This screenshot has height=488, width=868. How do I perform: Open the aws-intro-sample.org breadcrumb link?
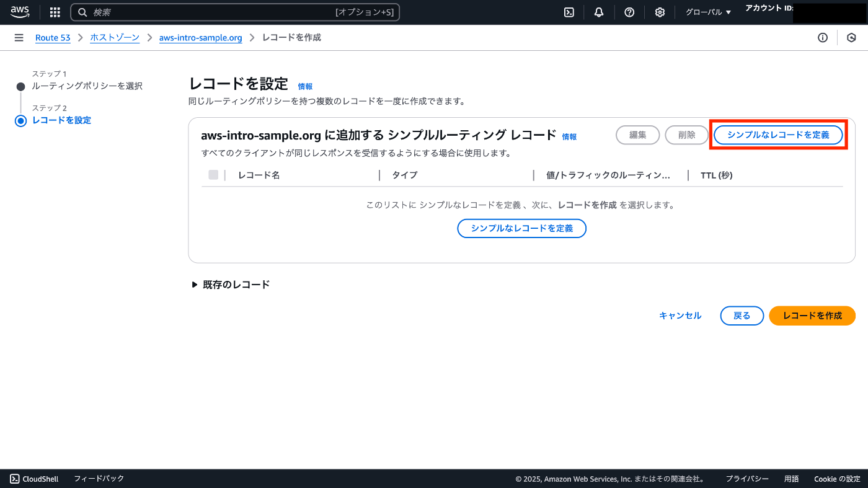coord(200,38)
